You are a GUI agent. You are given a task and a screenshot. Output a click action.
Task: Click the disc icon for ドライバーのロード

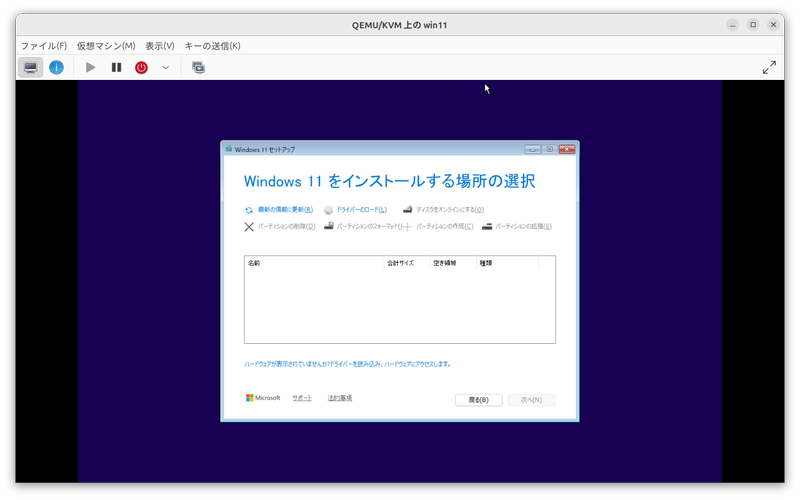click(x=329, y=210)
